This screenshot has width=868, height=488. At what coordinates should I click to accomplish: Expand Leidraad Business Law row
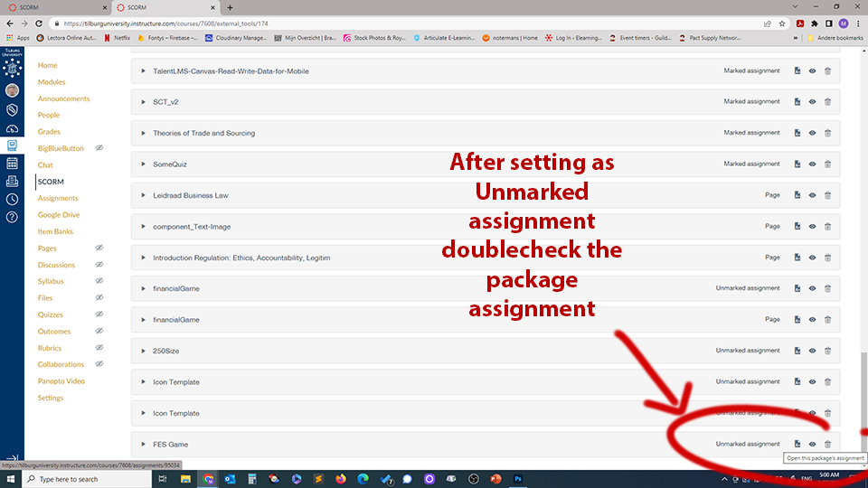pos(143,195)
